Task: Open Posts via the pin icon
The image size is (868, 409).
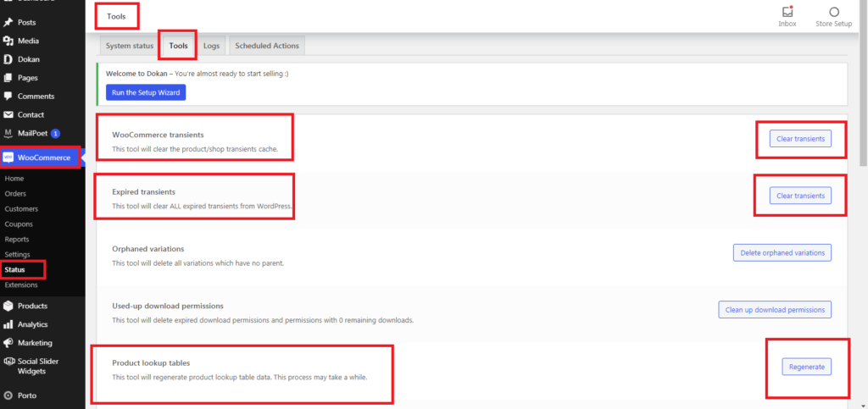Action: (8, 22)
